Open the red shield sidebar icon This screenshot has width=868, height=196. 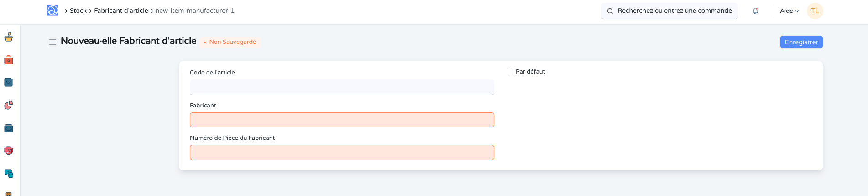9,151
